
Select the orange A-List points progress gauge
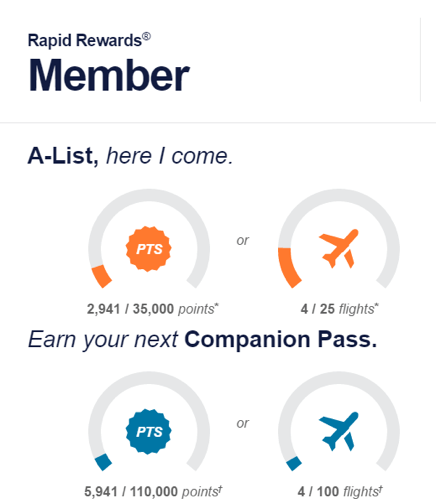(x=149, y=239)
